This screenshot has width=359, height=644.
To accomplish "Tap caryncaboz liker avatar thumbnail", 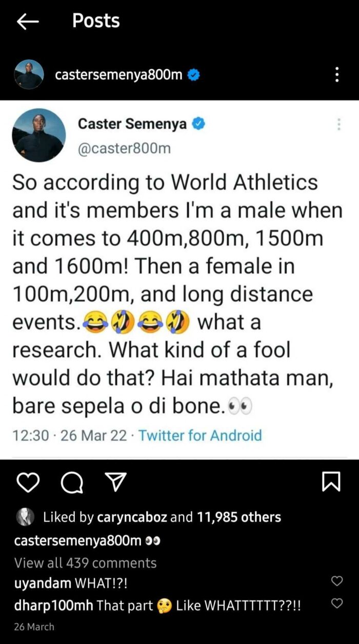I will point(25,517).
